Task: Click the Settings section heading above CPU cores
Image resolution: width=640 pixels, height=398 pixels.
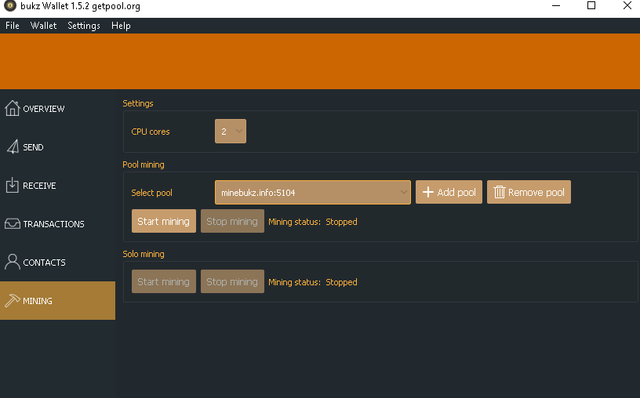Action: tap(138, 103)
